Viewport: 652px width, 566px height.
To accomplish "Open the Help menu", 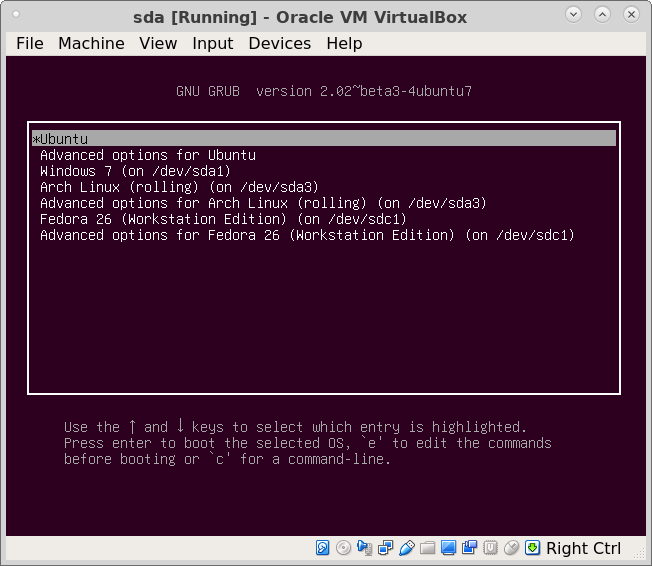I will 344,43.
